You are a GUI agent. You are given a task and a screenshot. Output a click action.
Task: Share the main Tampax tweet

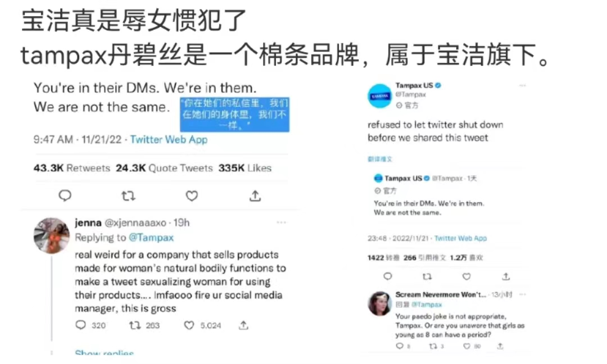point(255,195)
